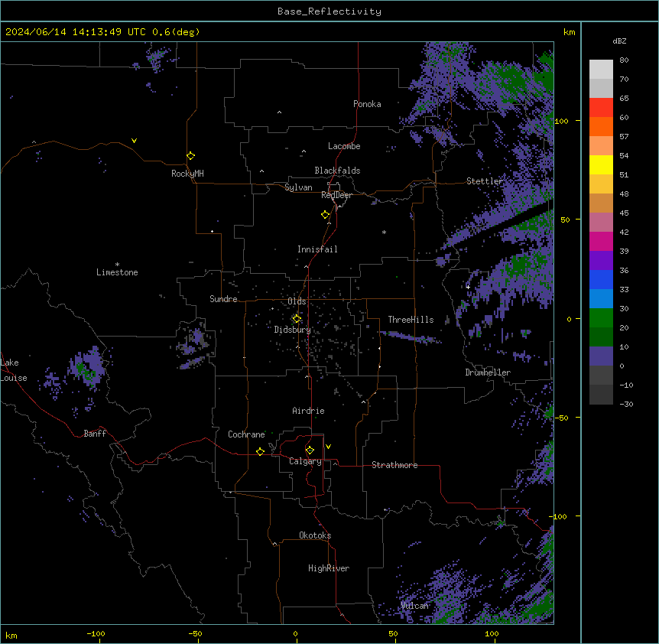
Task: Click the Limestone label
Action: 117,272
